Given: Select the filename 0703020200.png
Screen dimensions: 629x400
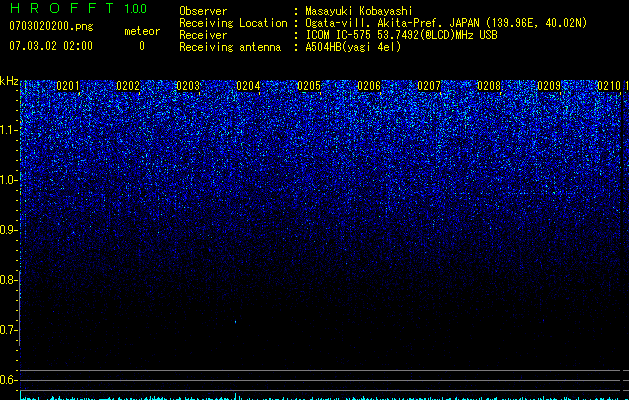Looking at the screenshot, I should 51,27.
